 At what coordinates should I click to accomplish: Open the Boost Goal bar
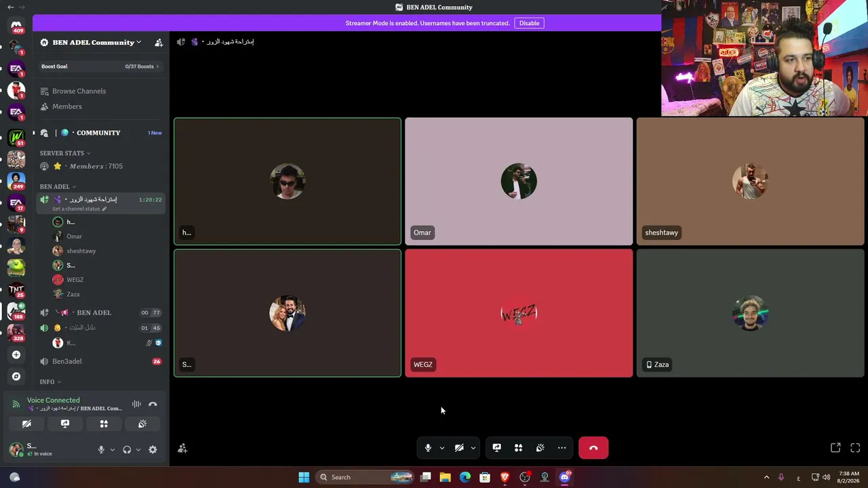pyautogui.click(x=100, y=66)
